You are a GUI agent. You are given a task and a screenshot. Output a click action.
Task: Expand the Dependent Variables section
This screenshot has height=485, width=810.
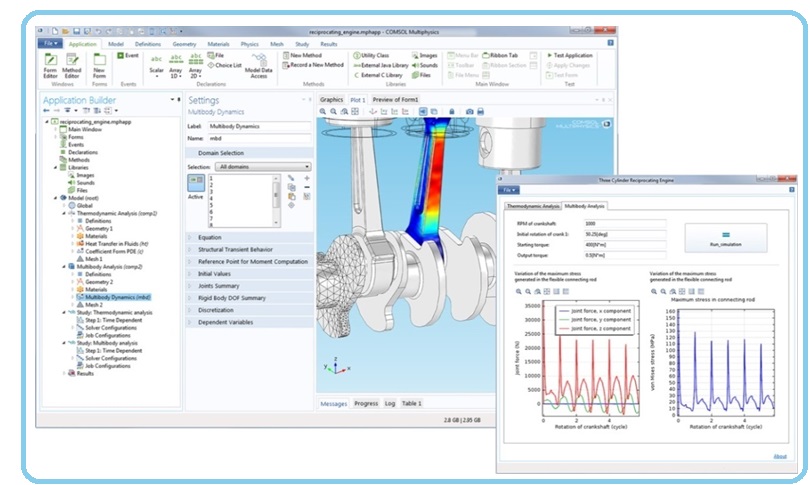click(250, 322)
